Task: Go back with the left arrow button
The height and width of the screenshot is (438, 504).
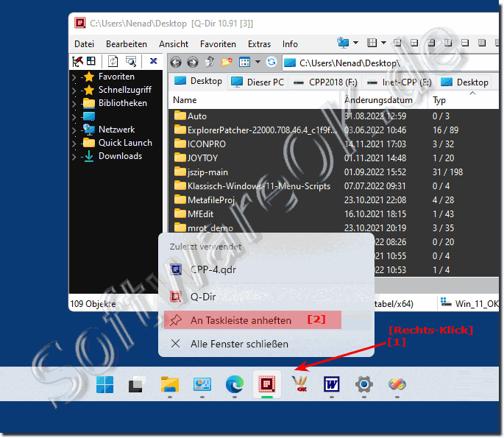Action: point(176,62)
